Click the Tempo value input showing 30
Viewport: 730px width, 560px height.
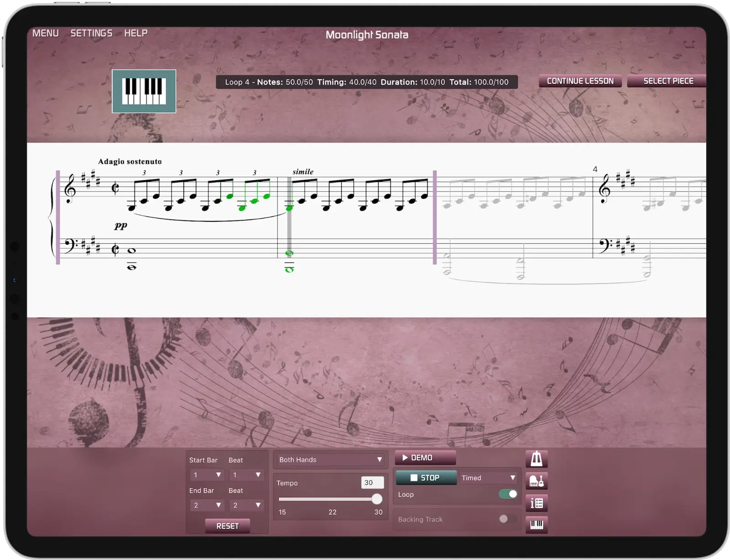372,482
